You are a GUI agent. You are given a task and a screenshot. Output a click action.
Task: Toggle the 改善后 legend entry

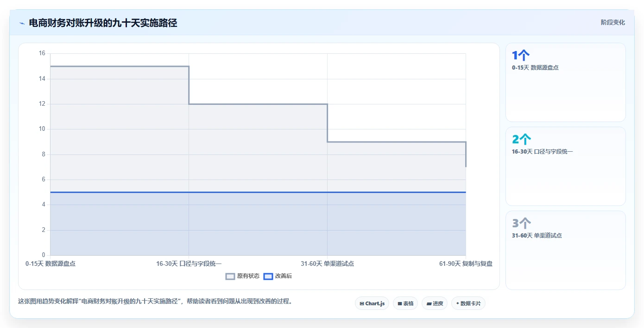click(x=278, y=276)
